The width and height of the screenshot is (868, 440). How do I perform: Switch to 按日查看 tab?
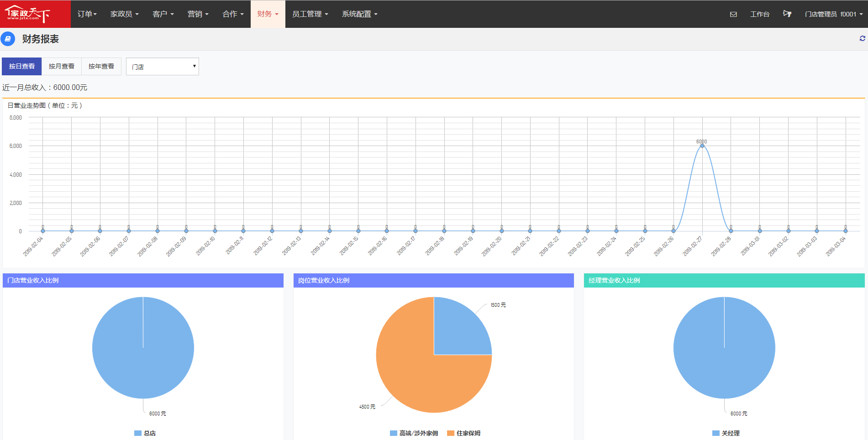click(x=22, y=66)
